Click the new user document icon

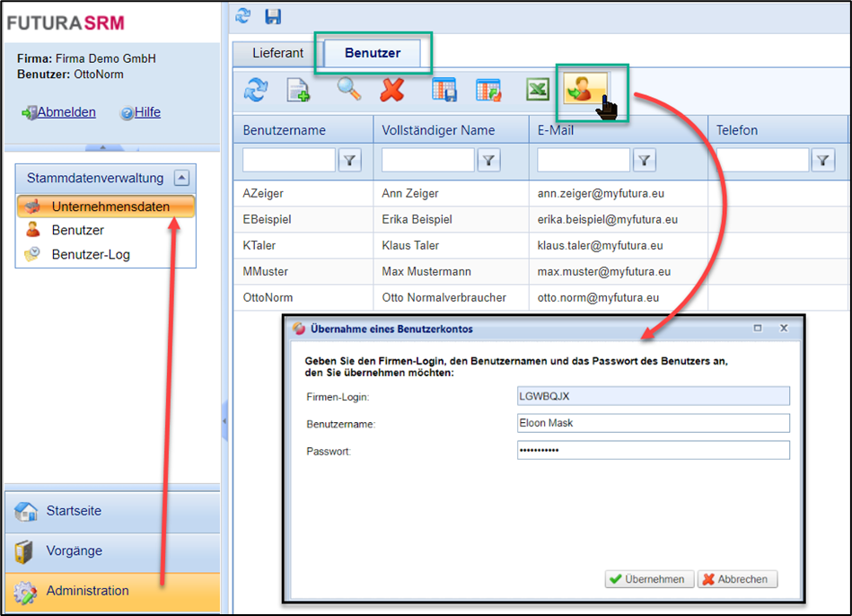pos(298,90)
